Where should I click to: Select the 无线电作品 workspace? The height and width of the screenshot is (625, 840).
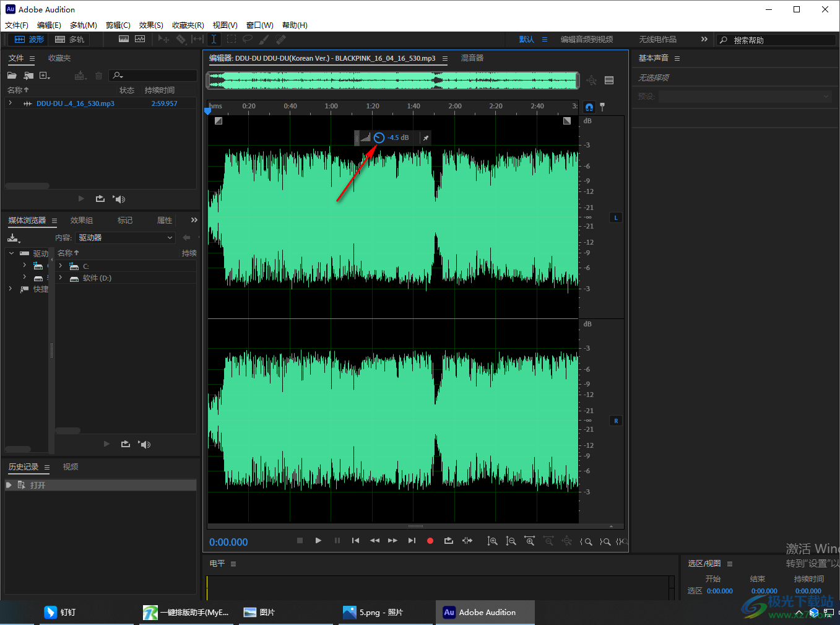657,39
